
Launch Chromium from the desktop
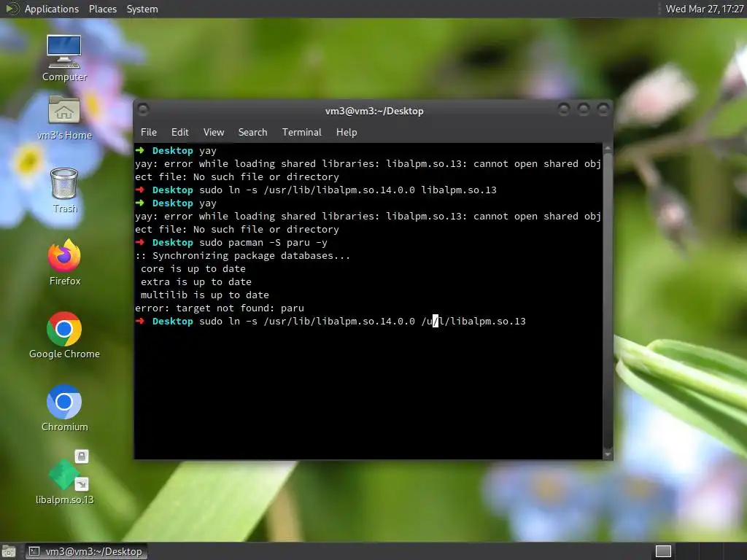tap(64, 408)
